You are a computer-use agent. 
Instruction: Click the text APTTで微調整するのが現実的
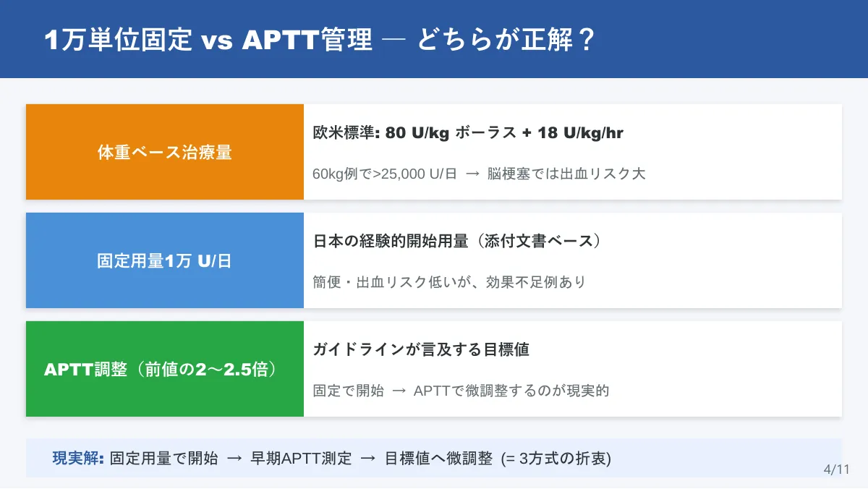(x=512, y=391)
